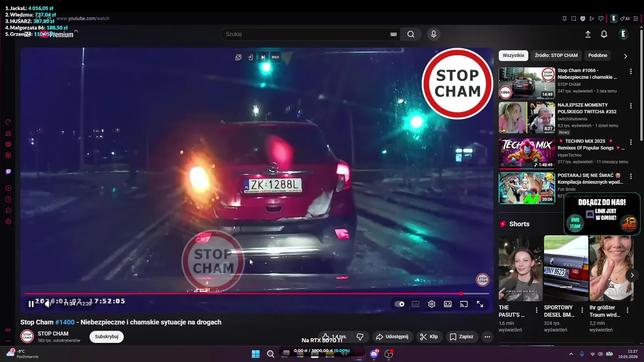This screenshot has width=644, height=362.
Task: Seek on the red video progress bar
Action: click(257, 294)
